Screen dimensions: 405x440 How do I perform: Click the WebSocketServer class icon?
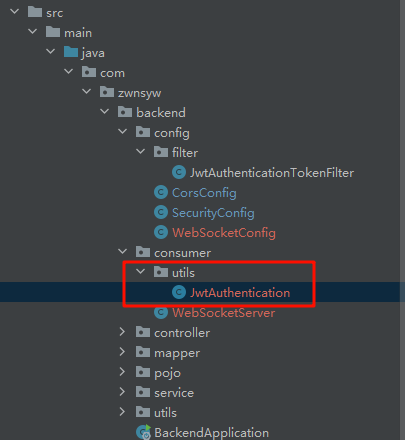click(161, 312)
